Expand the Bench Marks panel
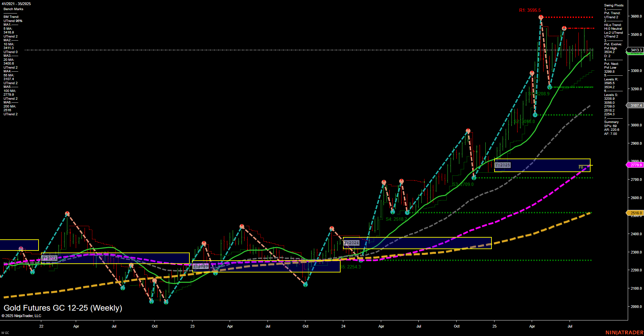 coord(13,9)
